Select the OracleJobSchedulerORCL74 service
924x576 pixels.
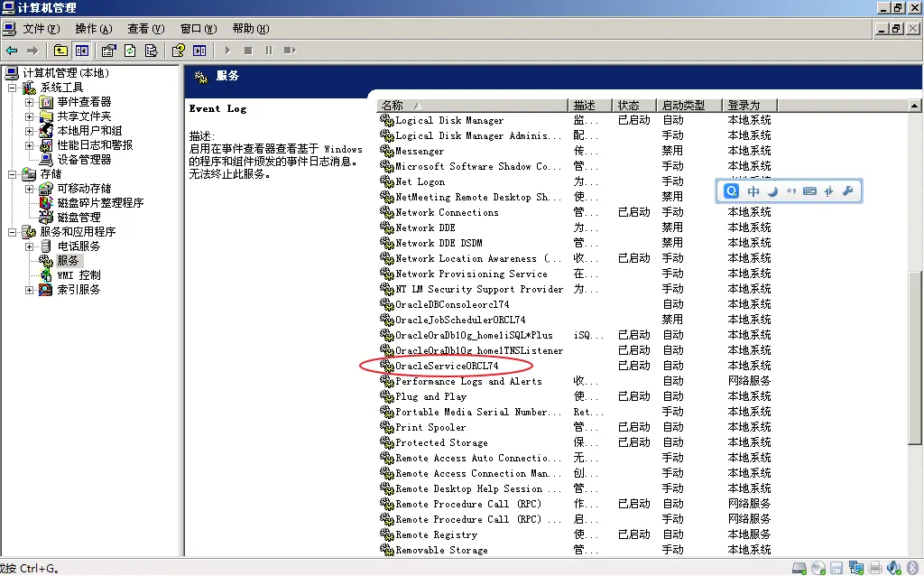click(x=460, y=321)
